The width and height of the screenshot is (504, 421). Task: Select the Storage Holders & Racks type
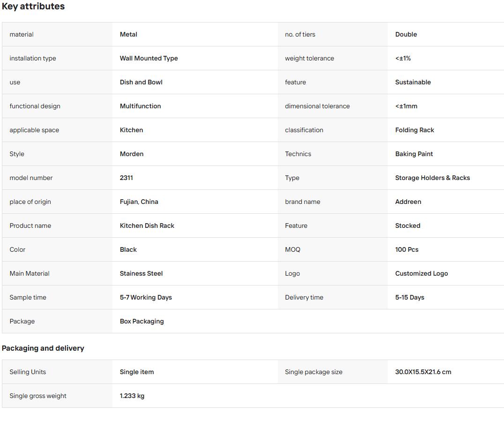pyautogui.click(x=432, y=178)
